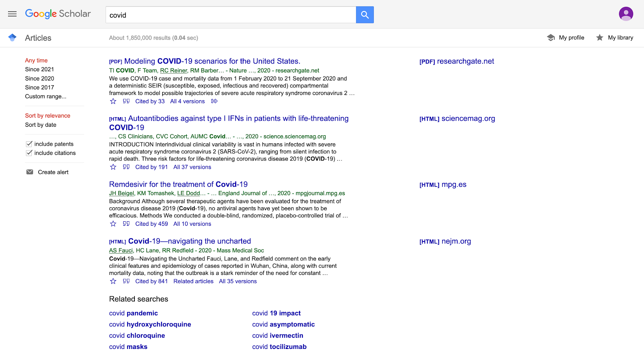
Task: Open author RC Reiner profile
Action: point(173,70)
